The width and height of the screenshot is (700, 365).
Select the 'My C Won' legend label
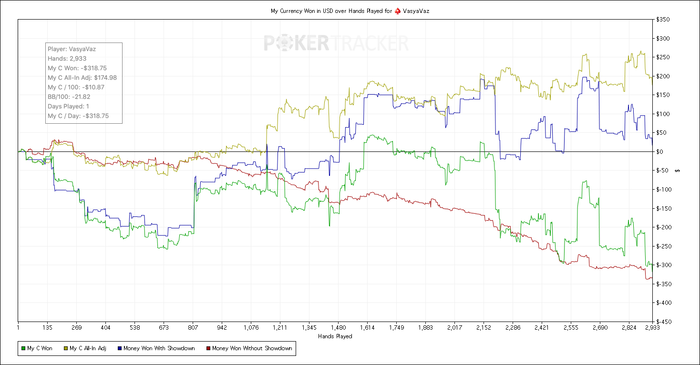tap(40, 348)
